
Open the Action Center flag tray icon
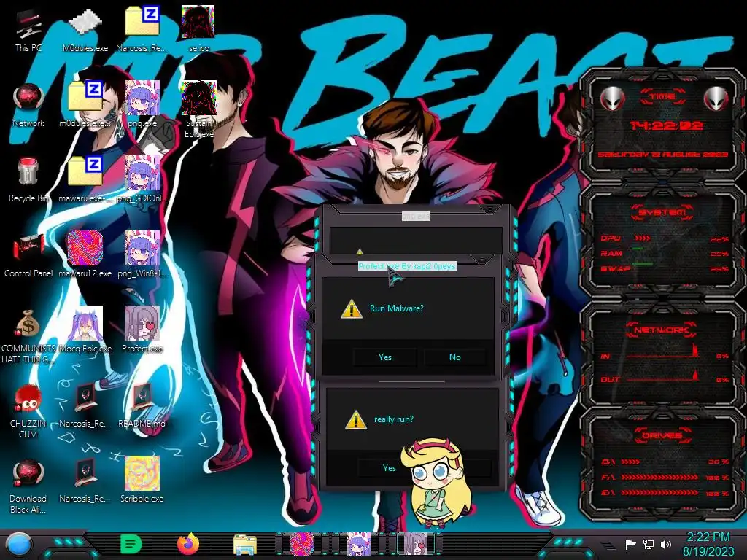631,544
